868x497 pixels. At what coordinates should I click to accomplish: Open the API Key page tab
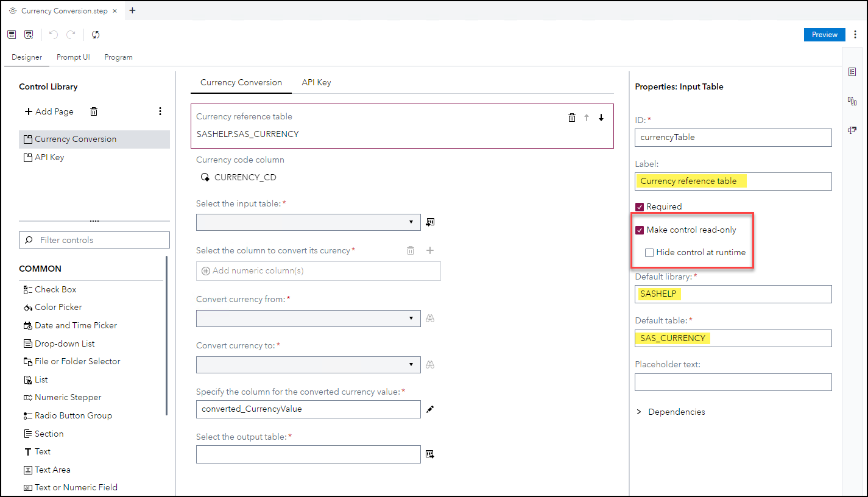(316, 83)
